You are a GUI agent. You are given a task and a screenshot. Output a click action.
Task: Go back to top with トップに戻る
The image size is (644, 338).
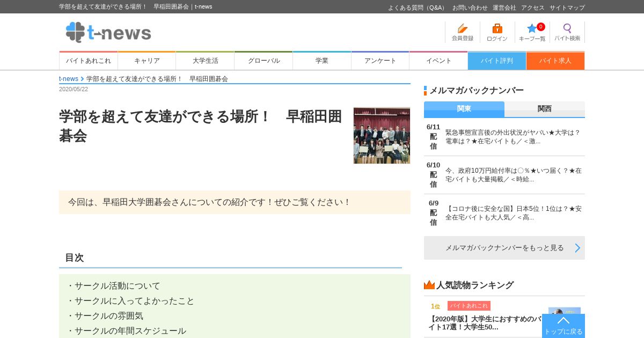click(563, 326)
